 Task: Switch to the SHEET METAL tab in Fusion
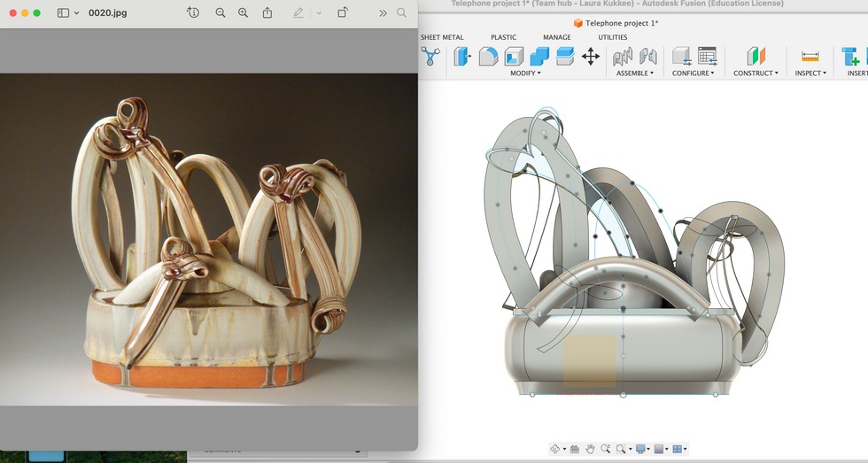[x=442, y=37]
